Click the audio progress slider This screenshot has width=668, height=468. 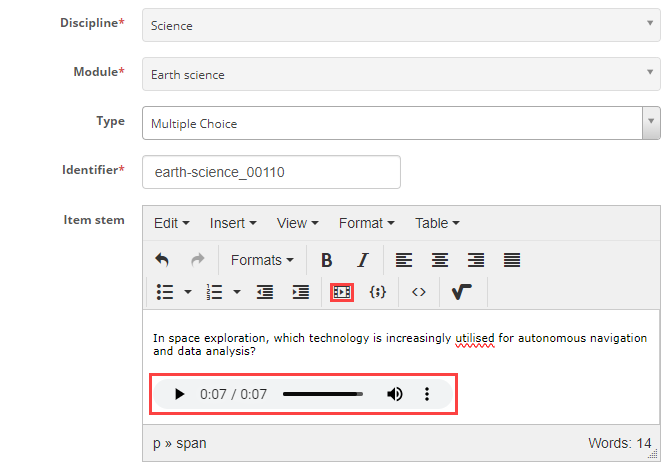[x=322, y=394]
